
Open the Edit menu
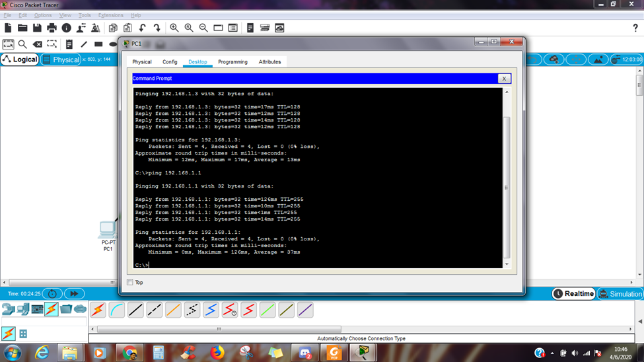22,15
